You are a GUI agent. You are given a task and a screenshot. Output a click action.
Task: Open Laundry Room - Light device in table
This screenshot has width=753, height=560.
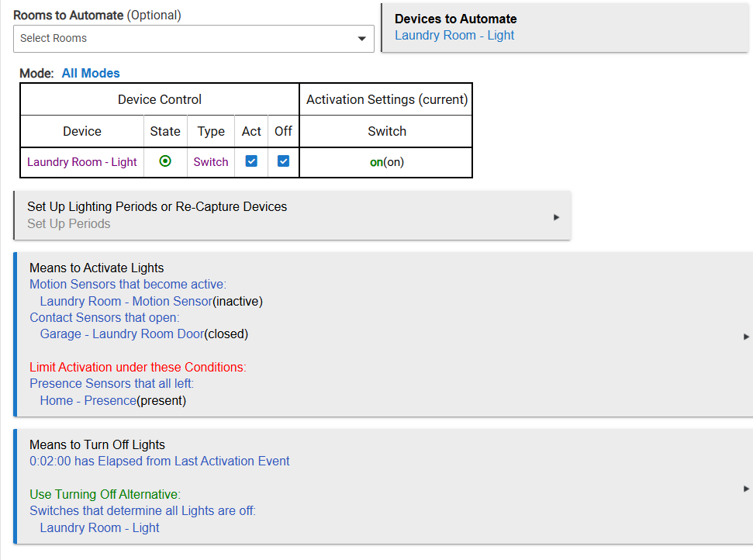pos(81,162)
